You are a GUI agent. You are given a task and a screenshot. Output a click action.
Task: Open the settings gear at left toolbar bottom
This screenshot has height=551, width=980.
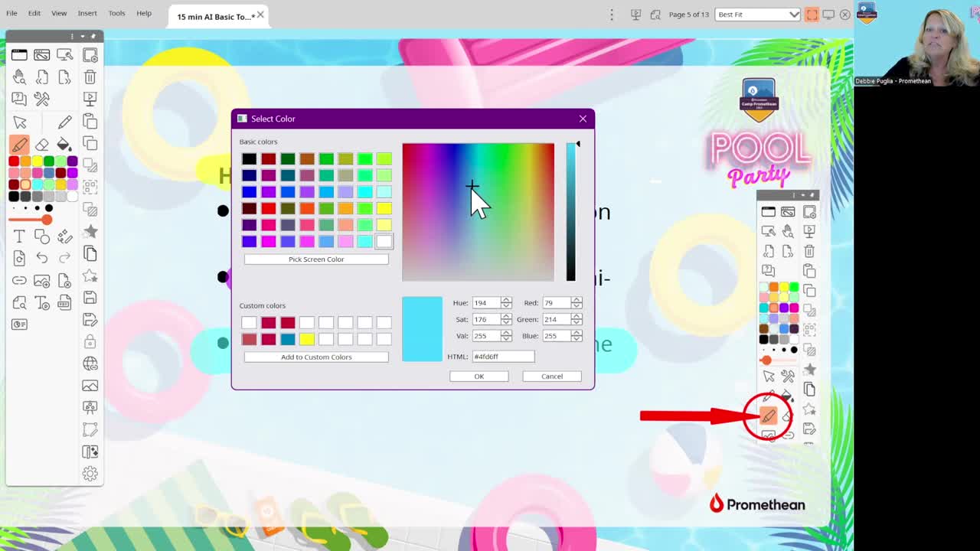tap(90, 474)
